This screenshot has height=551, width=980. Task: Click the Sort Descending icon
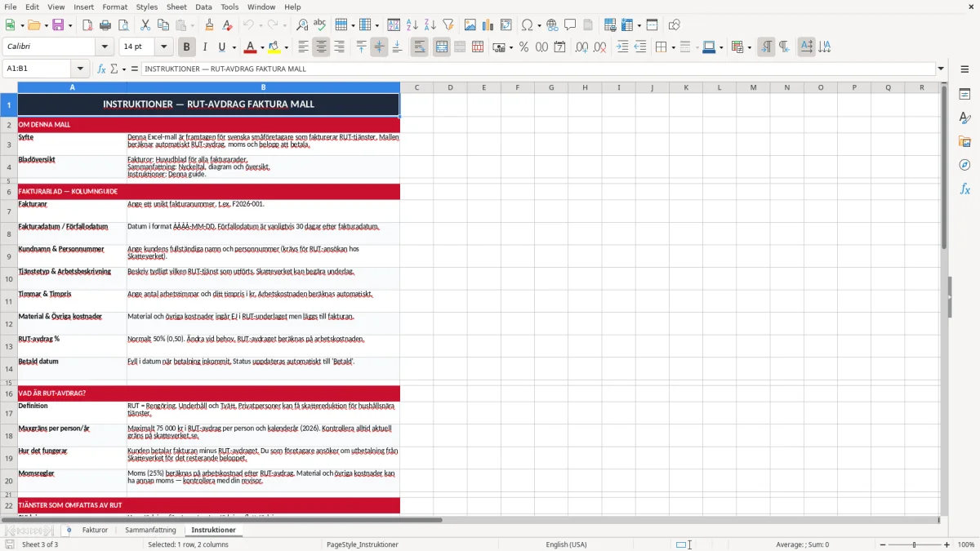pyautogui.click(x=430, y=25)
